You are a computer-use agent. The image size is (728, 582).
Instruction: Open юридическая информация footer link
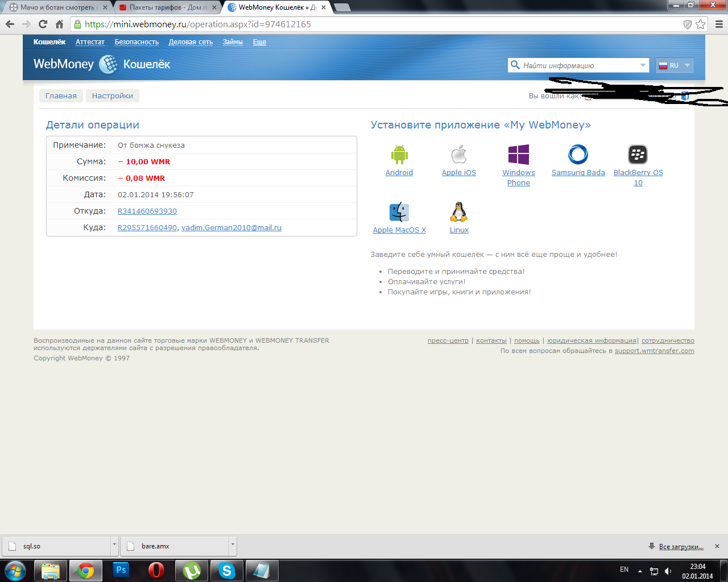591,340
